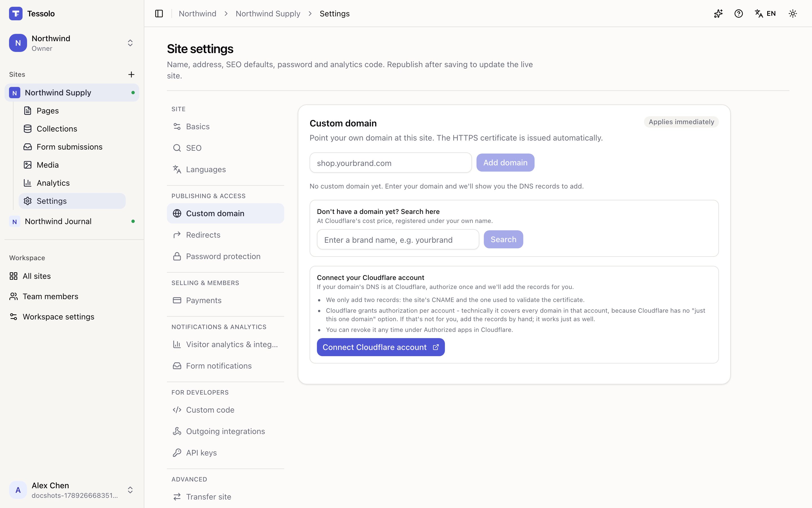Screen dimensions: 812x508
Task: Click the shop.yourbrand.com domain field
Action: click(390, 163)
